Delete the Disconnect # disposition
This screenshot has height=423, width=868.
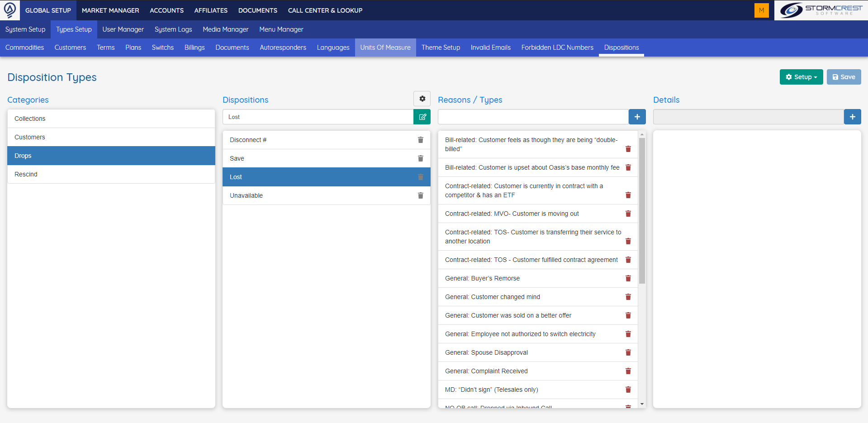point(420,140)
